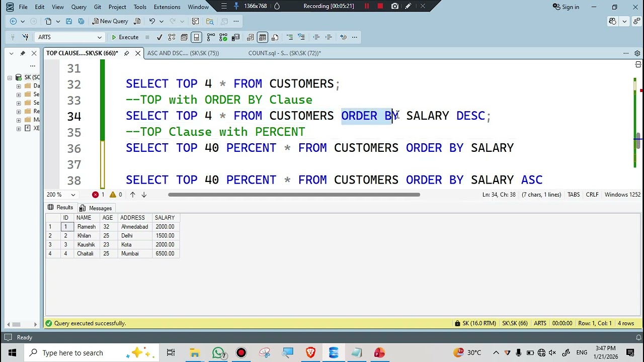Screen dimensions: 644x362
Task: Toggle Results to Grid mode
Action: (x=263, y=37)
